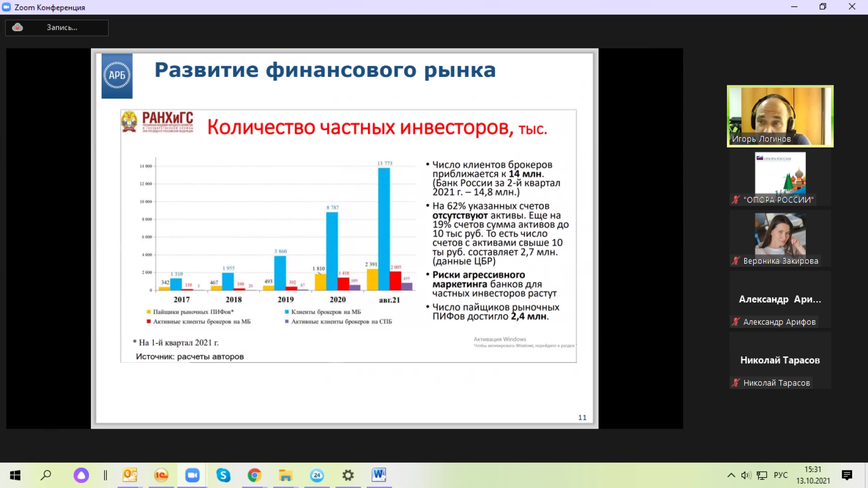Click the 8 787 bar value label
The image size is (868, 488).
(x=333, y=208)
